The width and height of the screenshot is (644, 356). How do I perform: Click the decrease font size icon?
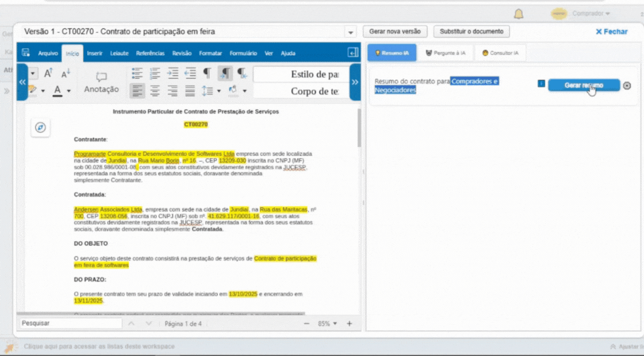click(65, 72)
